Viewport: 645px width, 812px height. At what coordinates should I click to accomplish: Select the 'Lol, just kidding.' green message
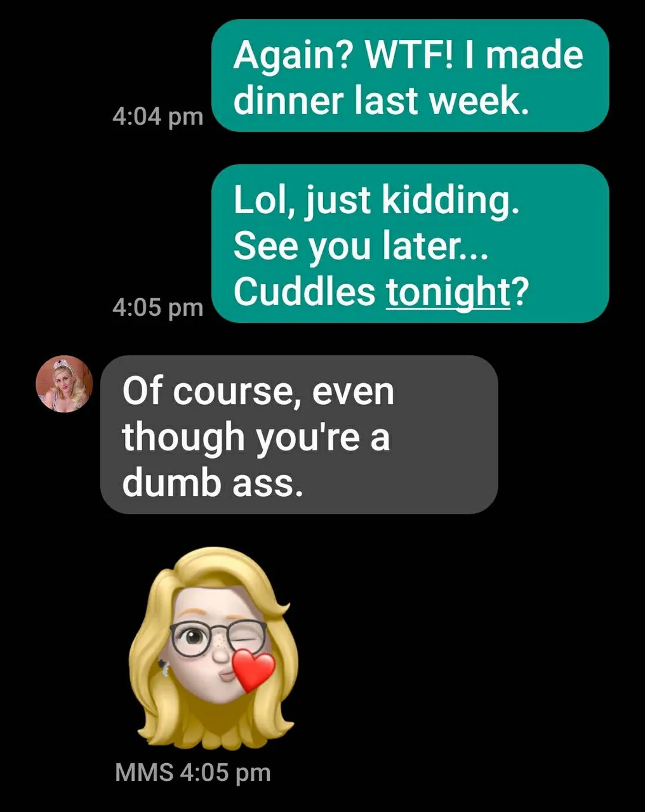pyautogui.click(x=410, y=244)
